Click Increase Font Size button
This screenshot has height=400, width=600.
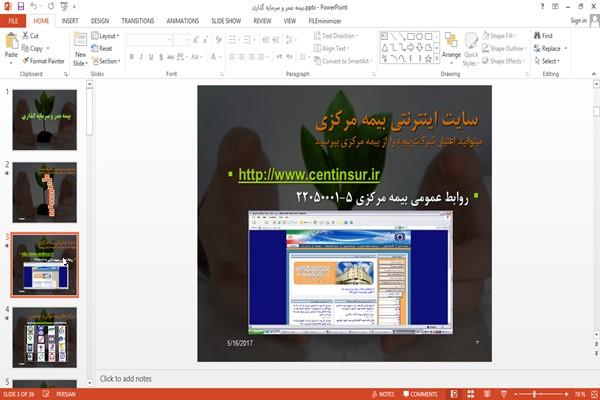point(196,40)
